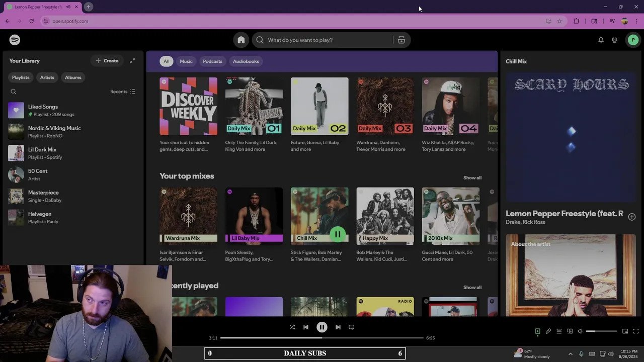This screenshot has height=362, width=644.
Task: Click the Create button in Your Library
Action: [x=107, y=61]
